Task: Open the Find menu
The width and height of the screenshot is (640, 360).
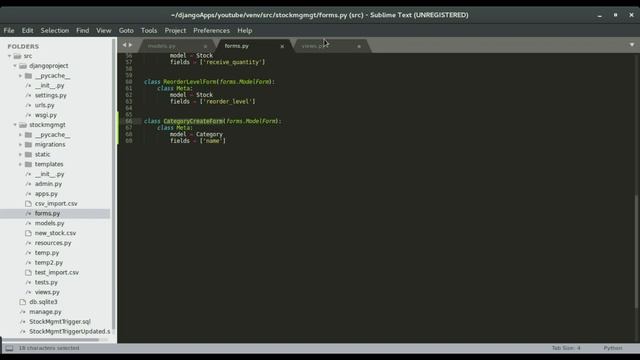Action: (82, 31)
